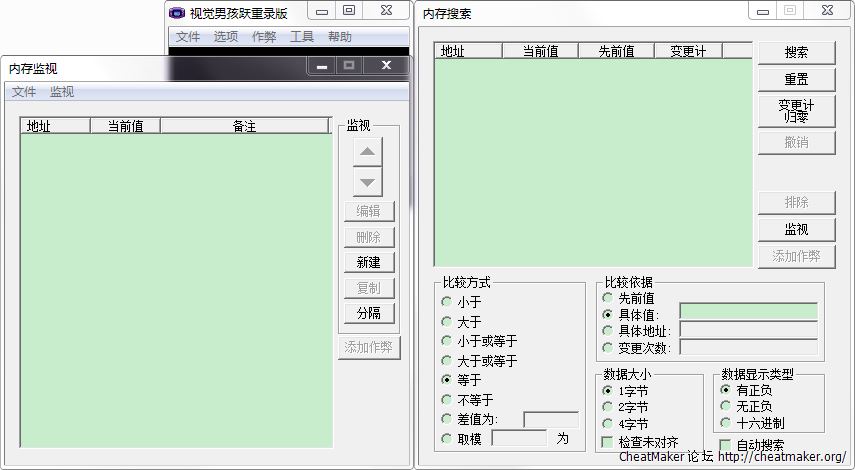Select 十六进制 display type
The image size is (855, 470).
pyautogui.click(x=725, y=423)
